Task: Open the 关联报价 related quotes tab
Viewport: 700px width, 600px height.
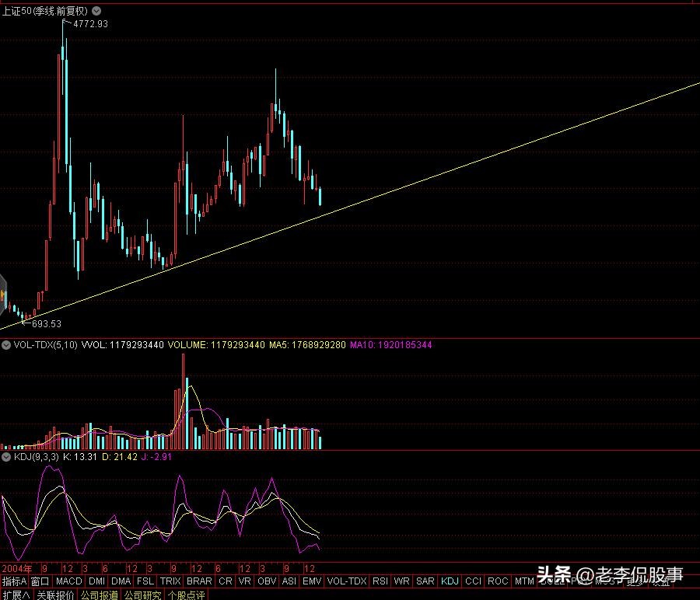Action: point(55,595)
